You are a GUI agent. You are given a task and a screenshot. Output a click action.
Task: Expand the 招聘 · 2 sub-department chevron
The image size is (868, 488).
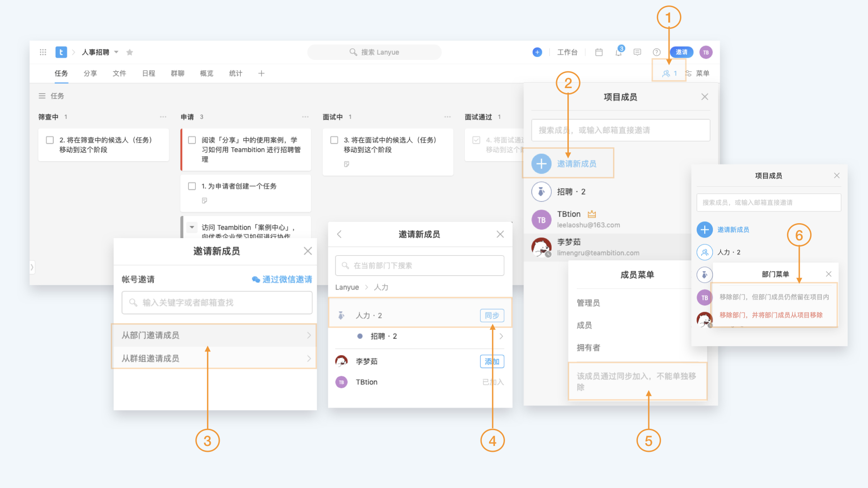pyautogui.click(x=501, y=337)
